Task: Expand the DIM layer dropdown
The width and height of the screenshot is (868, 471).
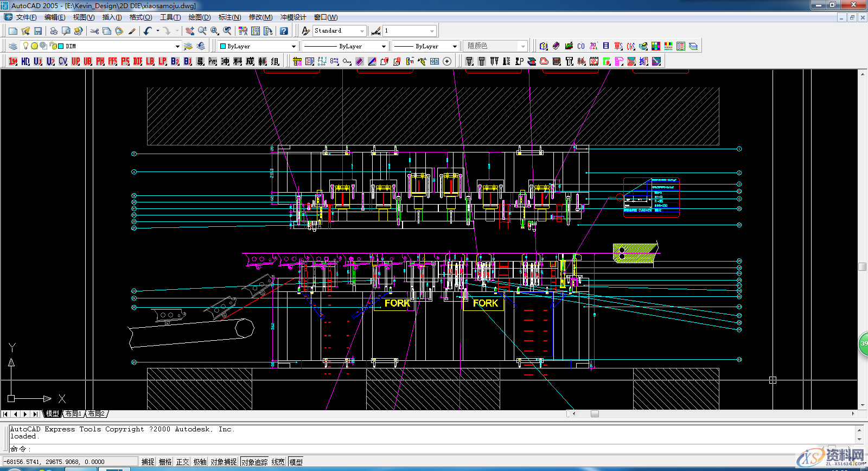Action: point(177,46)
